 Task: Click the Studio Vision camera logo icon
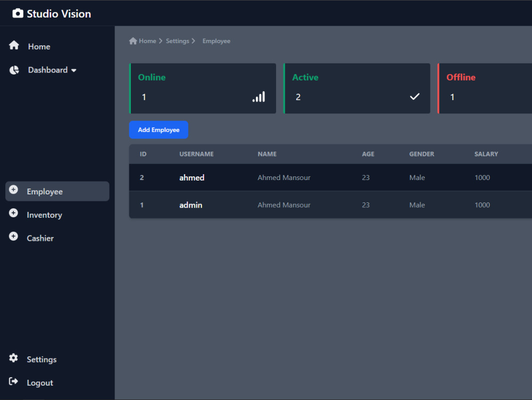click(18, 13)
